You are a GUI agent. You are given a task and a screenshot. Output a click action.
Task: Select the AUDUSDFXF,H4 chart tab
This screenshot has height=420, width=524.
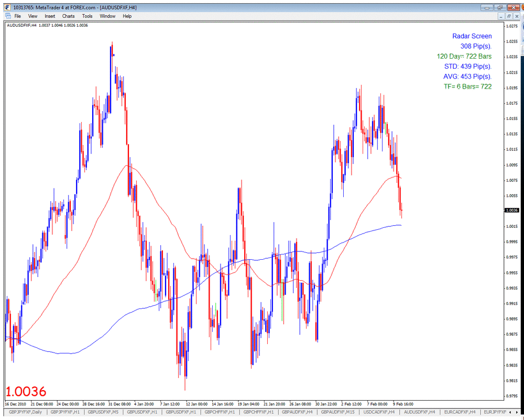(419, 412)
